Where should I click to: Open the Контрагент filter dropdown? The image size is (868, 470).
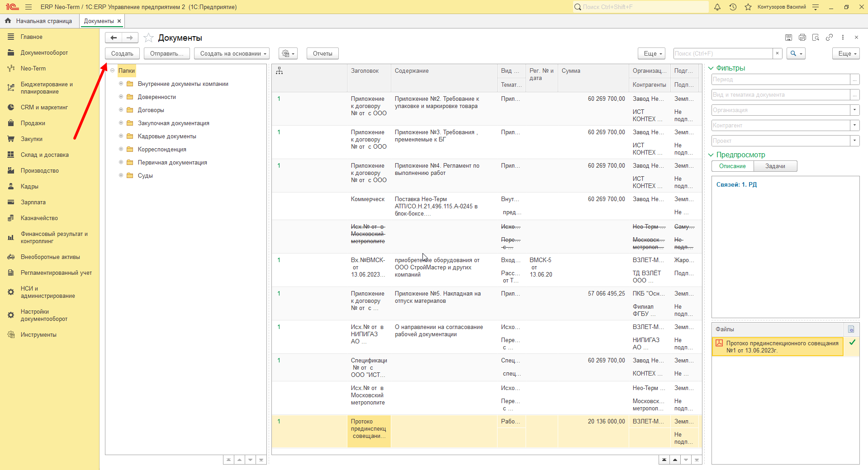click(x=854, y=125)
